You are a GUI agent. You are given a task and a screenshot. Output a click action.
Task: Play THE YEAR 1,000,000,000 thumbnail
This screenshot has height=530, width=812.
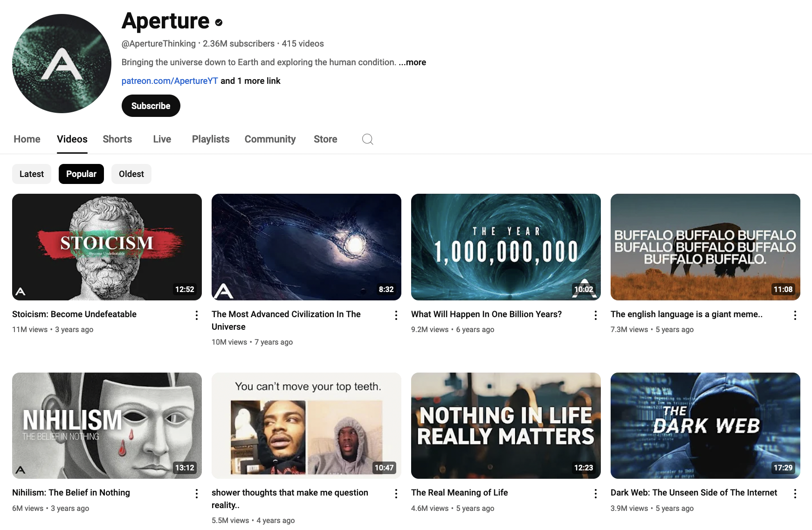506,247
